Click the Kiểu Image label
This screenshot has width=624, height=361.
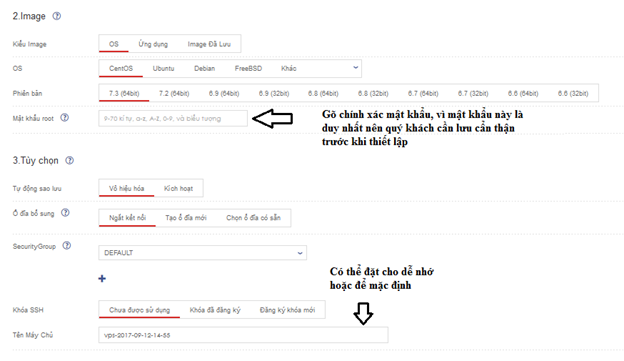coord(29,44)
